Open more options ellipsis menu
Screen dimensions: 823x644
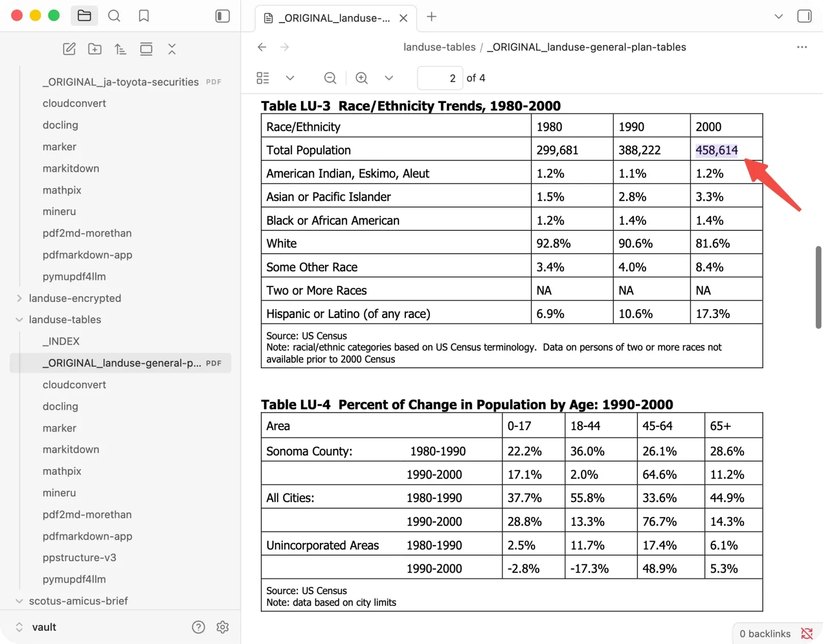[802, 47]
